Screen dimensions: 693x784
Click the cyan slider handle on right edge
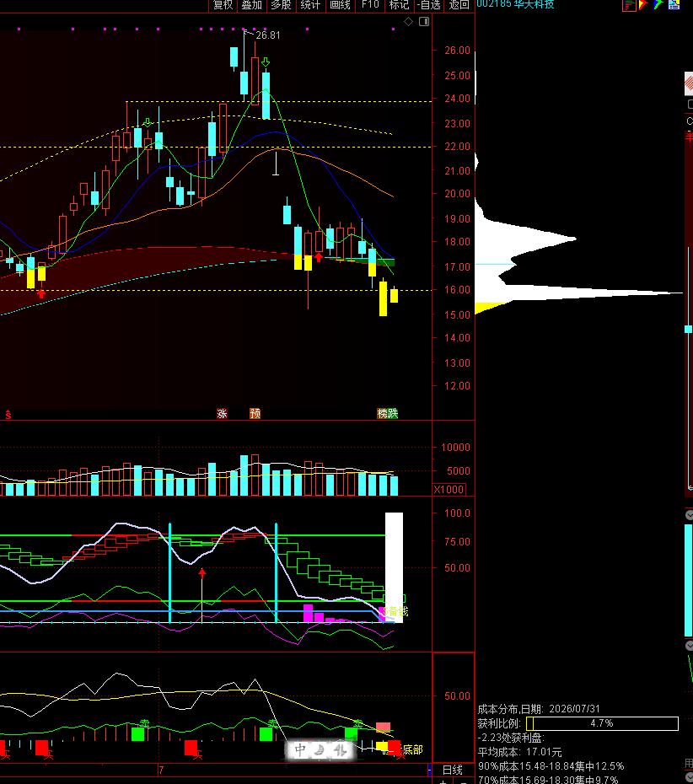689,329
